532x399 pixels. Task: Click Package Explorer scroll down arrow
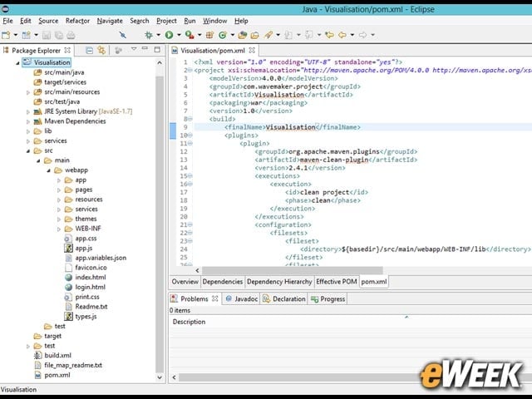pyautogui.click(x=160, y=377)
